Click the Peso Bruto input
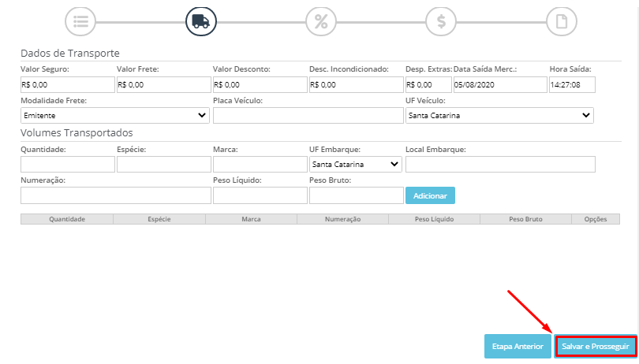 point(356,195)
